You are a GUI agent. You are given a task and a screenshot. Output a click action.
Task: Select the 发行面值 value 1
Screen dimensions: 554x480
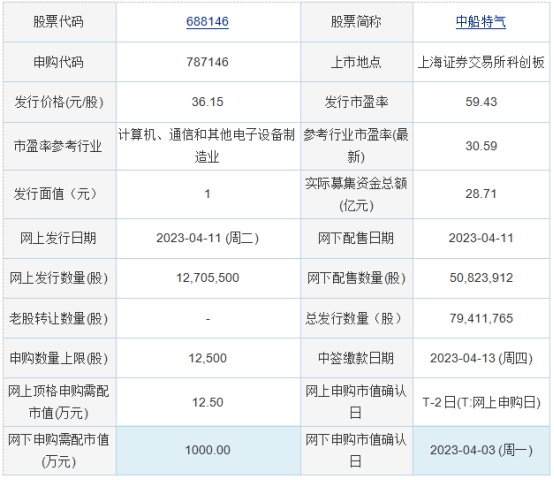point(207,194)
